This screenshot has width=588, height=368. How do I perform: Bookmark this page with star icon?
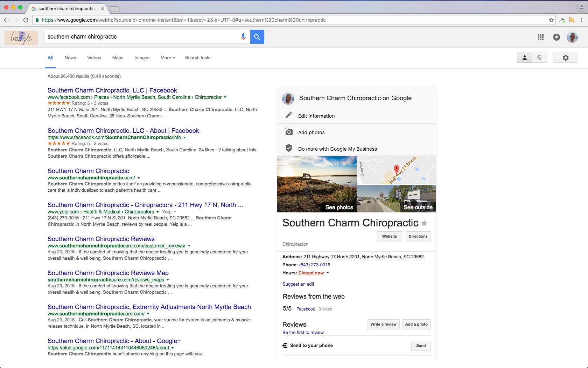pyautogui.click(x=551, y=20)
